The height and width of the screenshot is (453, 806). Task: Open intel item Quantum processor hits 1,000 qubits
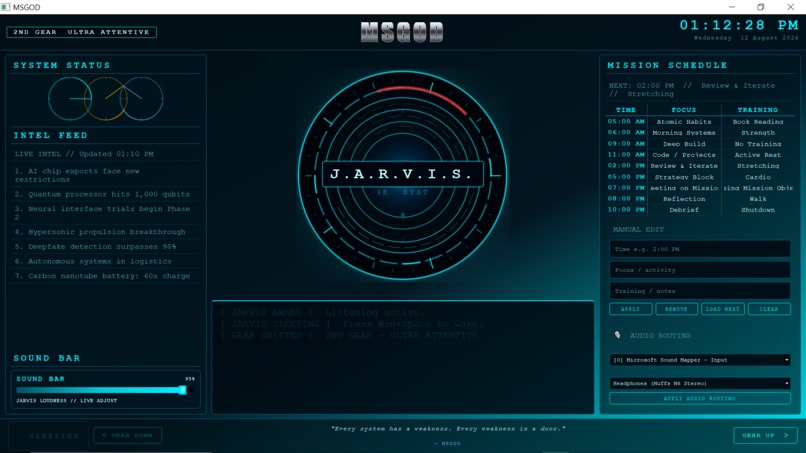[106, 194]
